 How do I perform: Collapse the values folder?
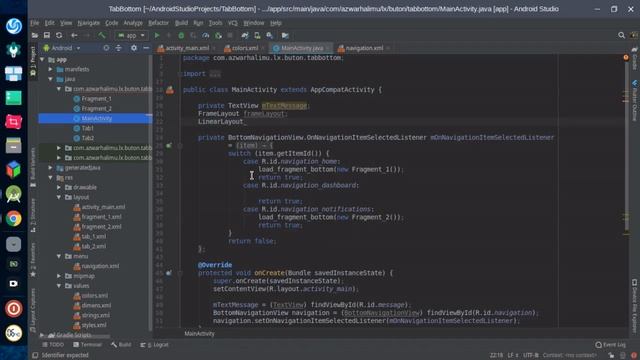pos(59,286)
